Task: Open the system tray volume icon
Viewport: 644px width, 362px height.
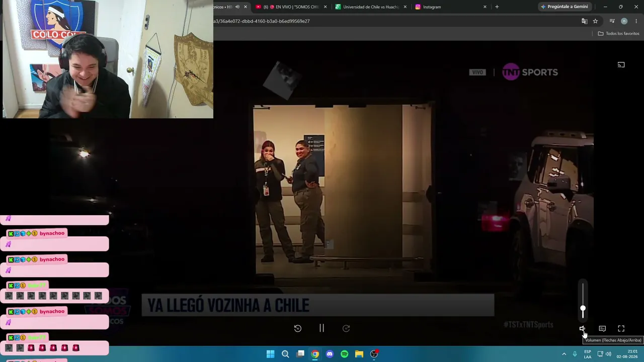Action: click(x=608, y=354)
